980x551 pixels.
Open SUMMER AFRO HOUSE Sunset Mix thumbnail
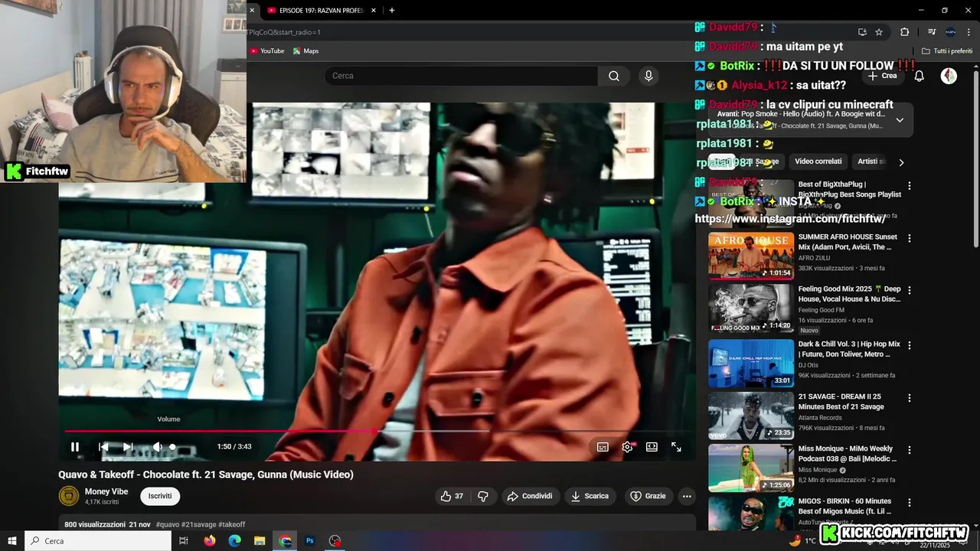(x=751, y=256)
